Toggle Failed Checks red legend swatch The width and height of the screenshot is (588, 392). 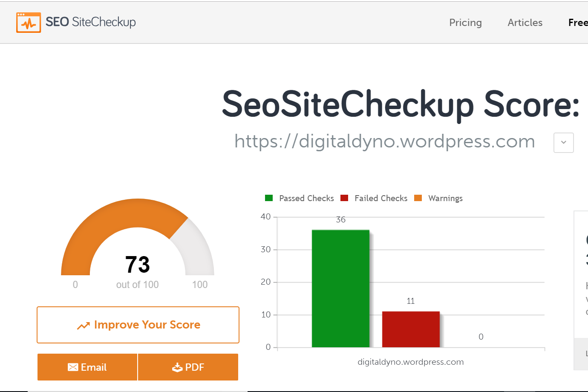click(344, 198)
